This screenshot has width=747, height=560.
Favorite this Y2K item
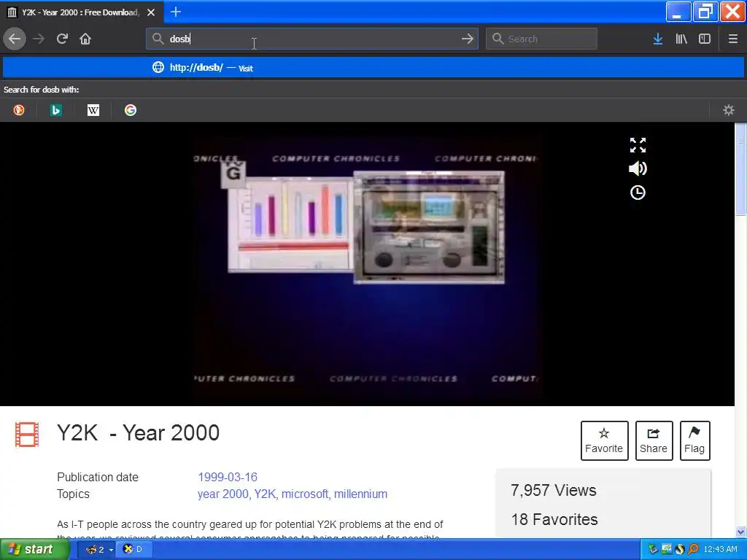(604, 440)
